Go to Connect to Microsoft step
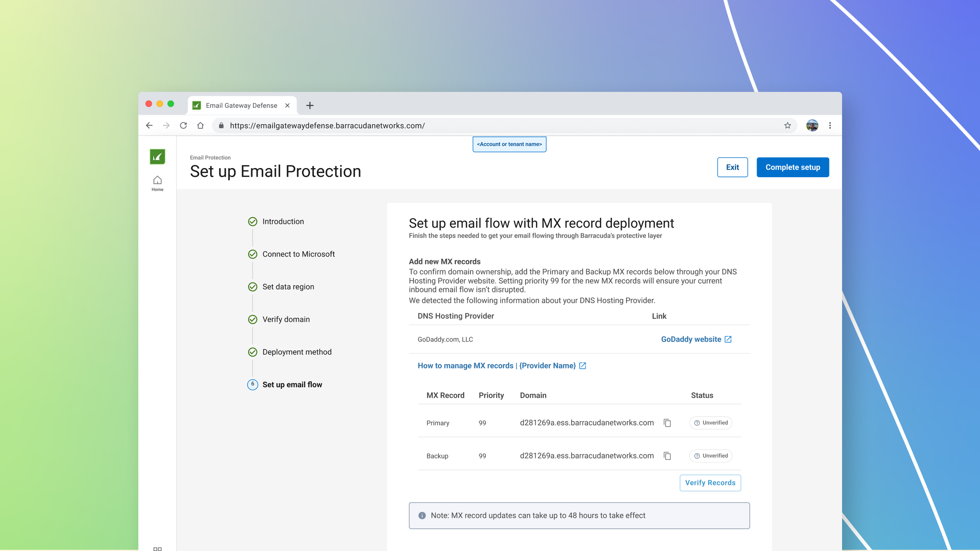 (x=298, y=254)
